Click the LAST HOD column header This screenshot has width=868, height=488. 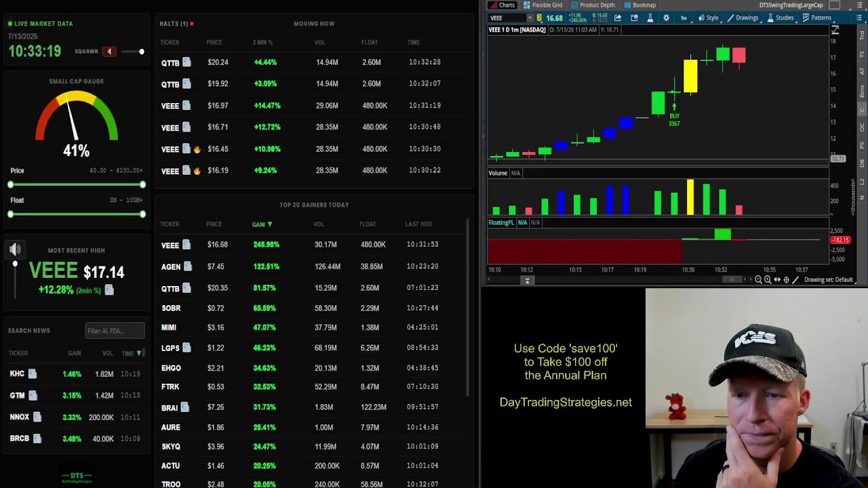(418, 224)
